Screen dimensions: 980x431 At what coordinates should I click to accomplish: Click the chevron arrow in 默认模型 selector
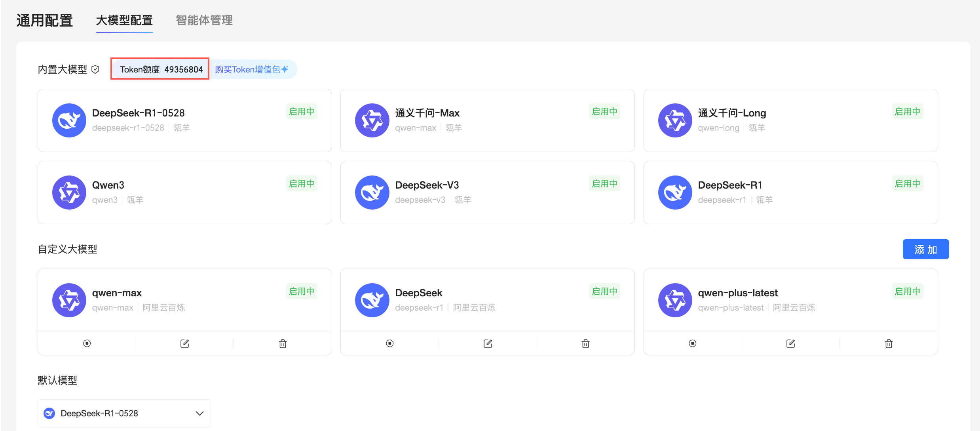[x=199, y=413]
